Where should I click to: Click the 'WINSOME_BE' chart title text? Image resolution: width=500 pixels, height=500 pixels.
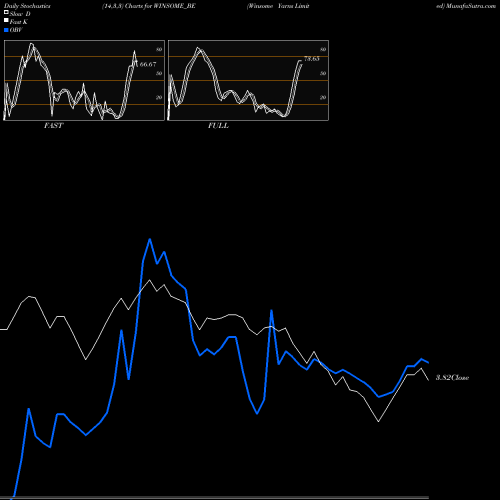tap(175, 6)
